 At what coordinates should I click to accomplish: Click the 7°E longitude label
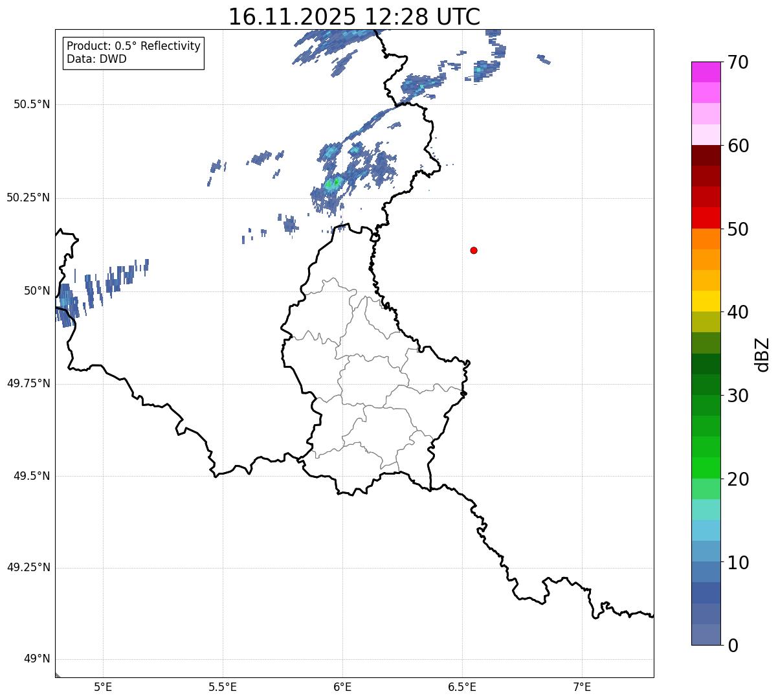(582, 686)
